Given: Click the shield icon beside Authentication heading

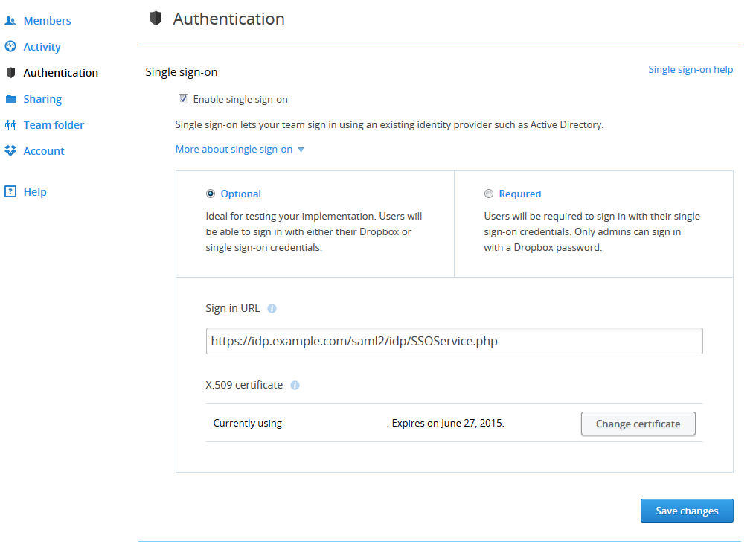Looking at the screenshot, I should tap(156, 19).
